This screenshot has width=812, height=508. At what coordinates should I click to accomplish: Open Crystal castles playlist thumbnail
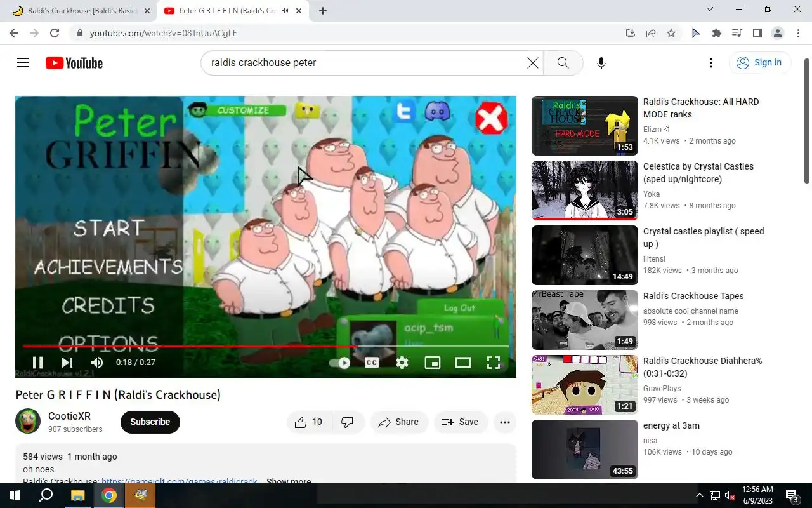[585, 255]
